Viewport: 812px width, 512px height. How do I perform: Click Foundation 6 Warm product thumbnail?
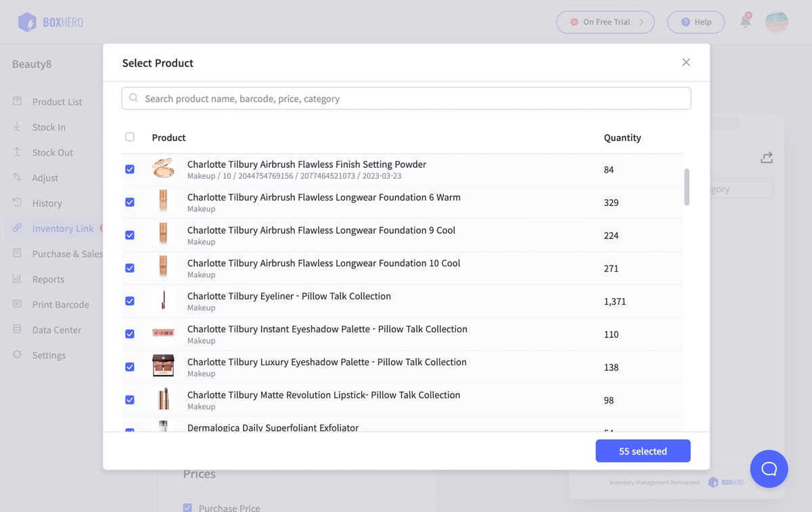point(163,201)
